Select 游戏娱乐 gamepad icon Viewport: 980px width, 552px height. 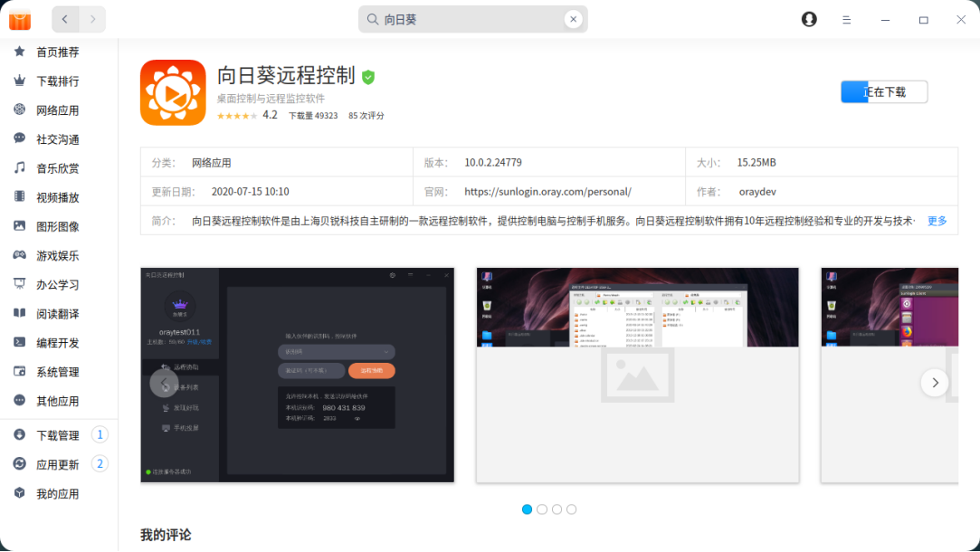click(x=19, y=254)
